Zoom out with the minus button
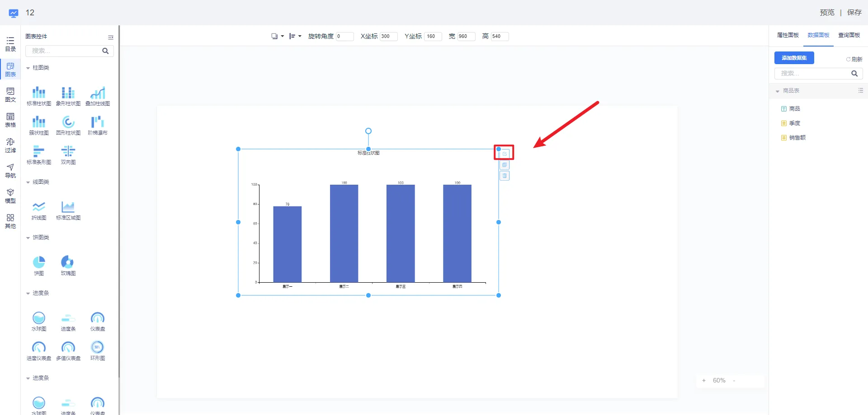The width and height of the screenshot is (868, 415). point(734,381)
